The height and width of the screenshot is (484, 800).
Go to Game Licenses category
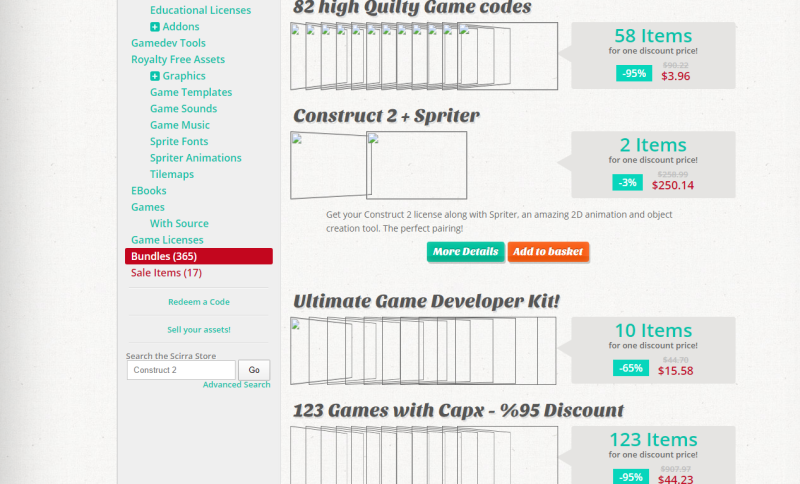coord(167,240)
